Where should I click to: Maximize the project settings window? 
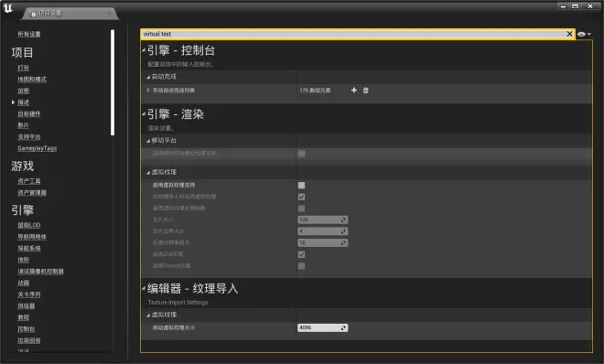click(575, 6)
